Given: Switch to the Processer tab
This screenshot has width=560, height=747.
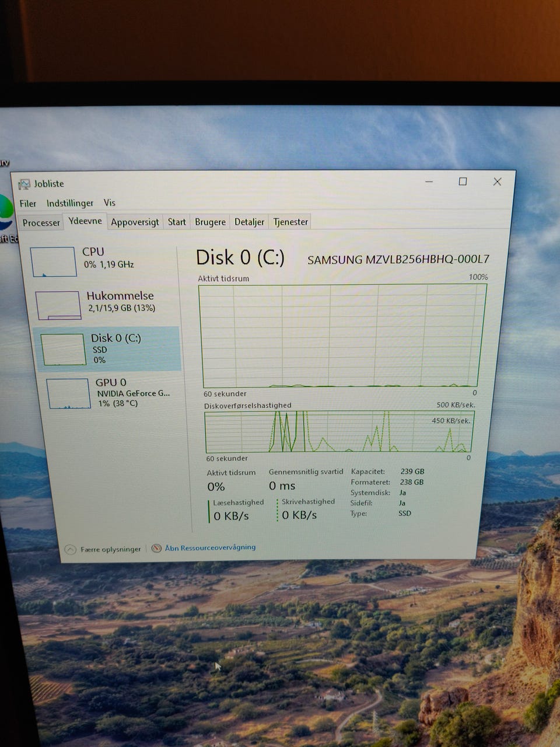Looking at the screenshot, I should pyautogui.click(x=41, y=222).
